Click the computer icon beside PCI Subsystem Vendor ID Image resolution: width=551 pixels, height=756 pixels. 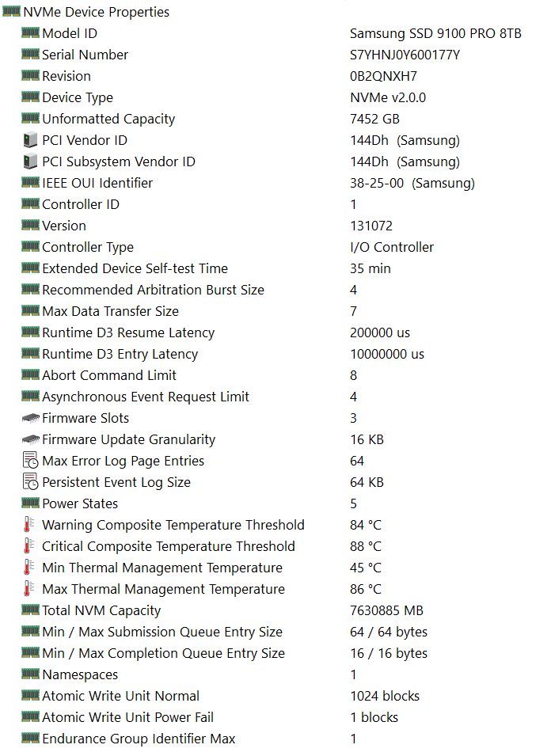tap(30, 161)
